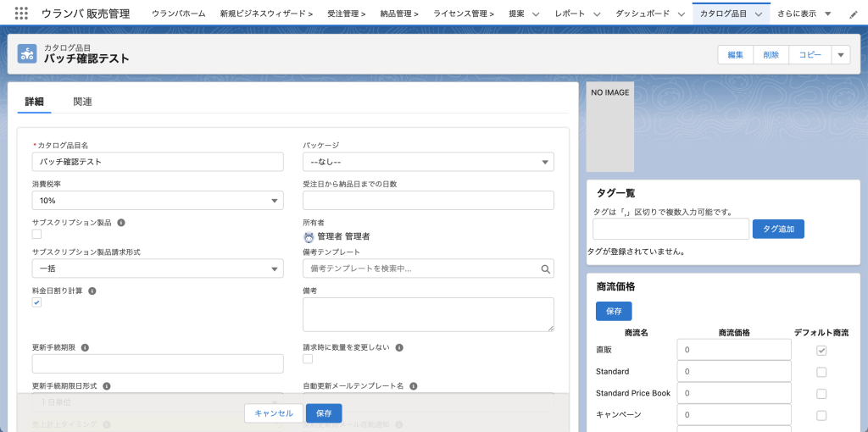
Task: Go to ウランバホーム tab
Action: pyautogui.click(x=178, y=14)
